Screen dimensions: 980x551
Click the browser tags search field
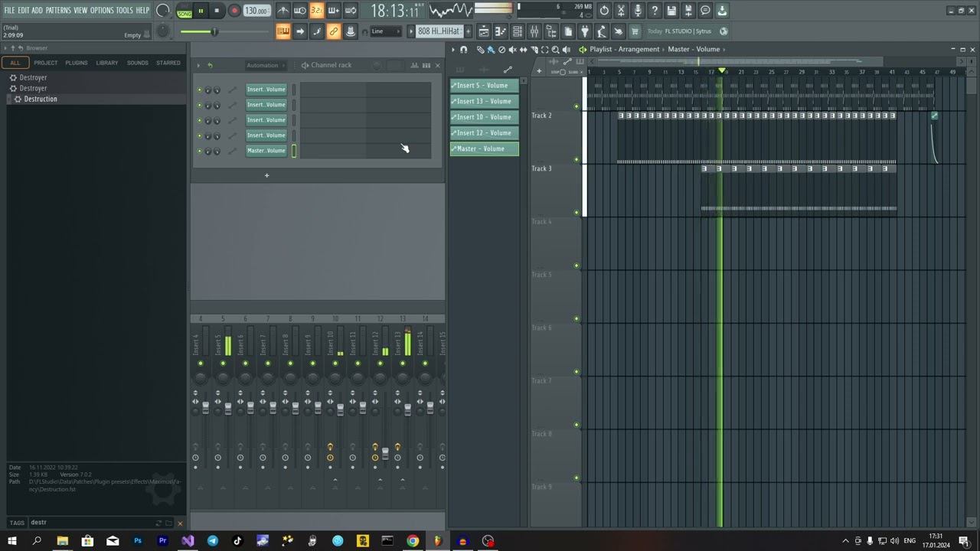[92, 523]
